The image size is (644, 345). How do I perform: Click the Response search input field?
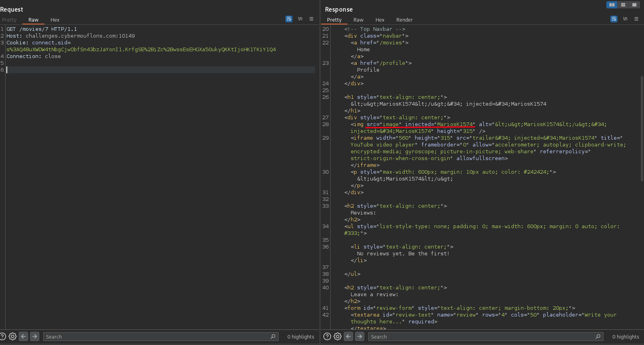point(481,337)
